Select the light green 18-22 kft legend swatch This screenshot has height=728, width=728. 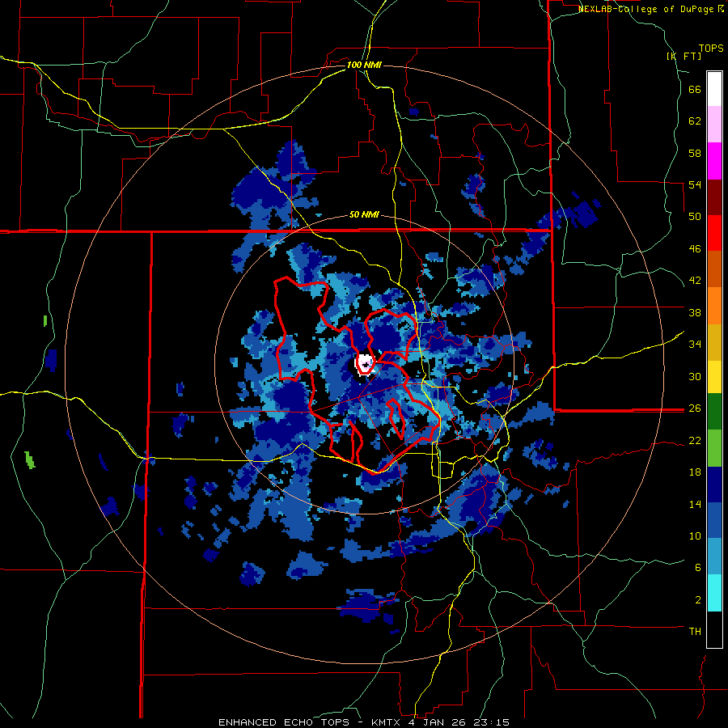[x=714, y=448]
